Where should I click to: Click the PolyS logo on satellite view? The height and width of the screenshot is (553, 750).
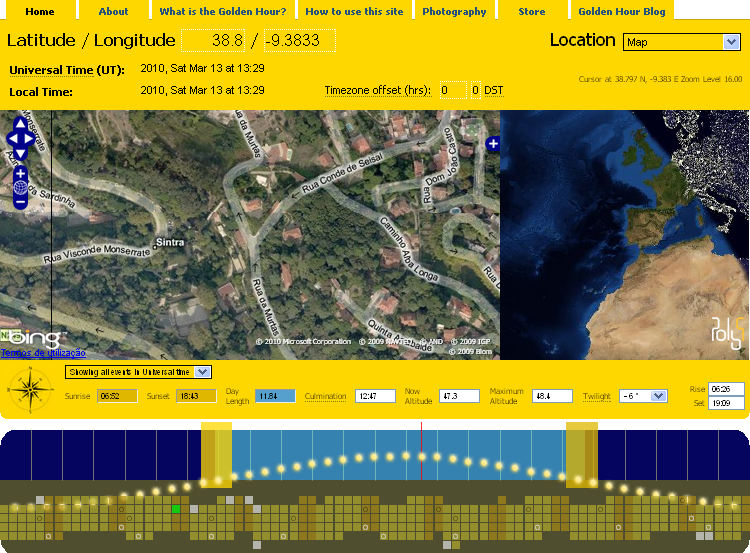pos(727,331)
